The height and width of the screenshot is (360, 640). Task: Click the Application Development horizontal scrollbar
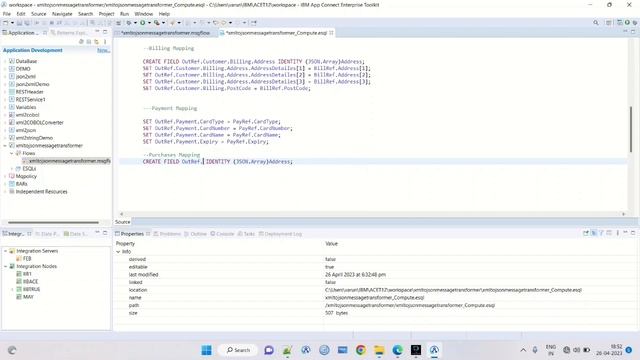[53, 222]
